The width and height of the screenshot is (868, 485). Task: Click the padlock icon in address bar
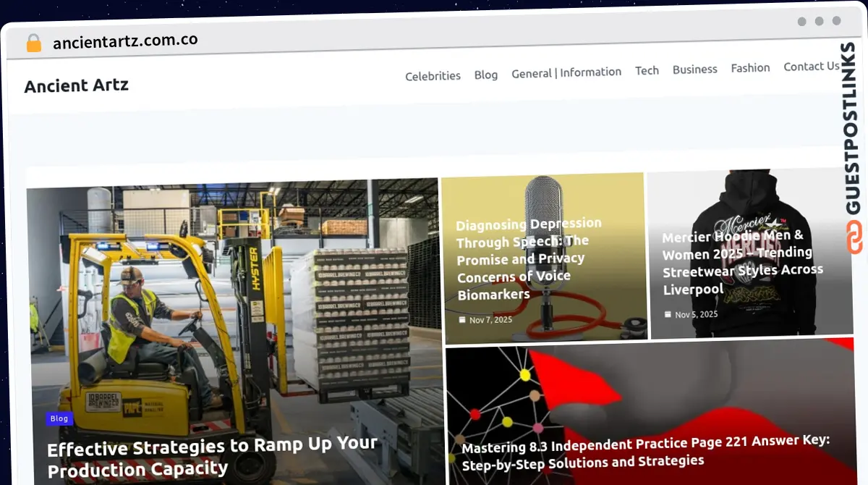[x=34, y=43]
